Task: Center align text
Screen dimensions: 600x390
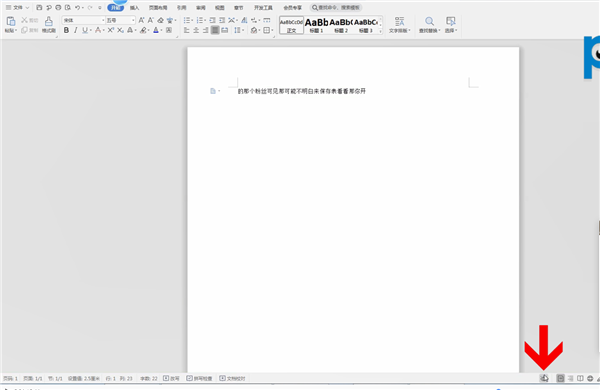Action: 196,30
